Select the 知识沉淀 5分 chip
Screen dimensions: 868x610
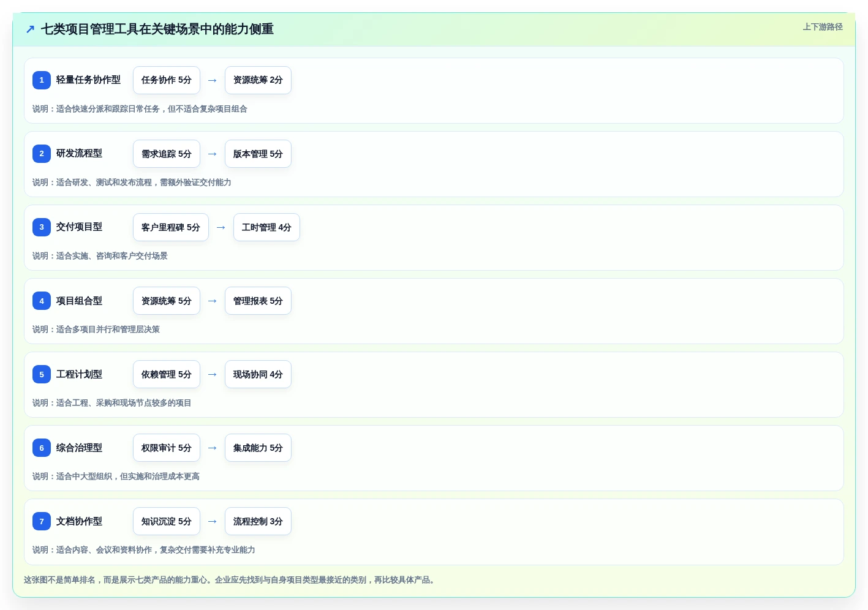(167, 521)
